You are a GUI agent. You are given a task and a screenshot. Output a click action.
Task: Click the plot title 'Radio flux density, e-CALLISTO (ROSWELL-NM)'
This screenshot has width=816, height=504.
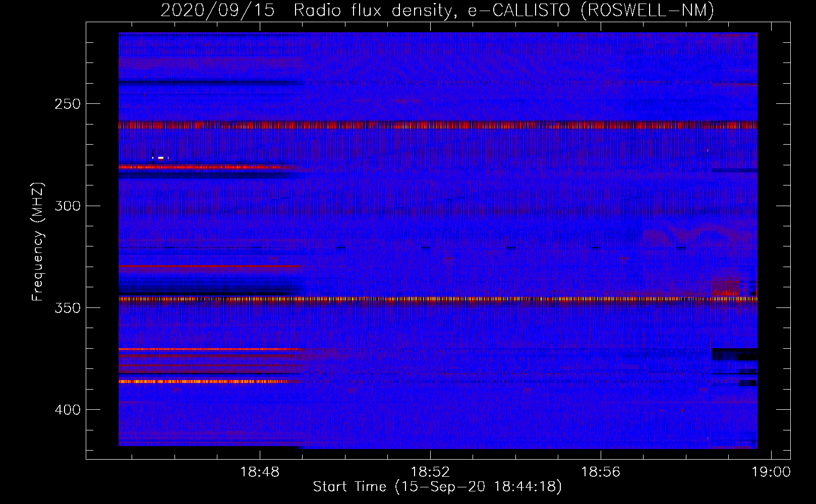(x=504, y=10)
